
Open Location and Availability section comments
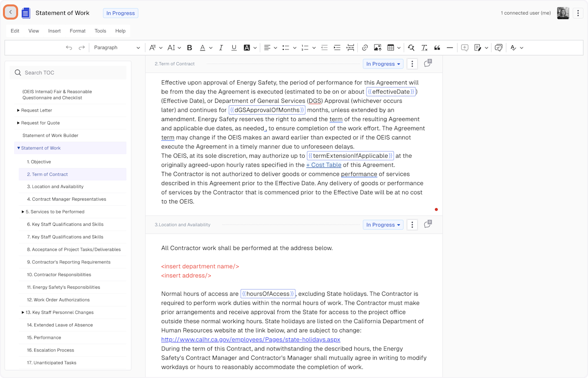[427, 224]
